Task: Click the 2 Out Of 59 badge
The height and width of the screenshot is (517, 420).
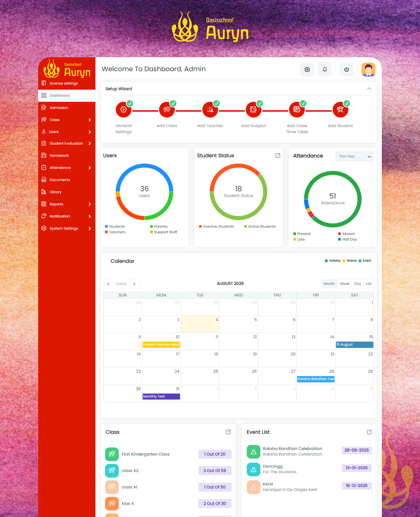Action: tap(215, 470)
